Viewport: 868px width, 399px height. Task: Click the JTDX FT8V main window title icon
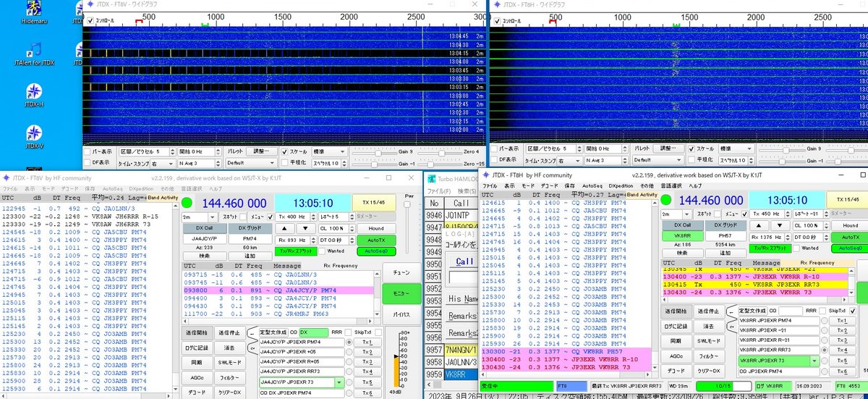click(x=7, y=177)
